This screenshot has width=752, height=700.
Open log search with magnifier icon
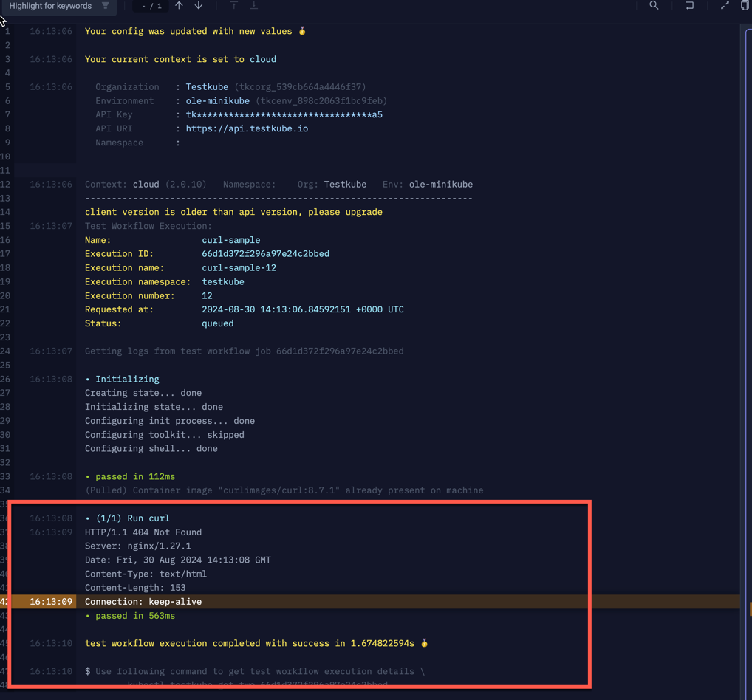pyautogui.click(x=654, y=6)
